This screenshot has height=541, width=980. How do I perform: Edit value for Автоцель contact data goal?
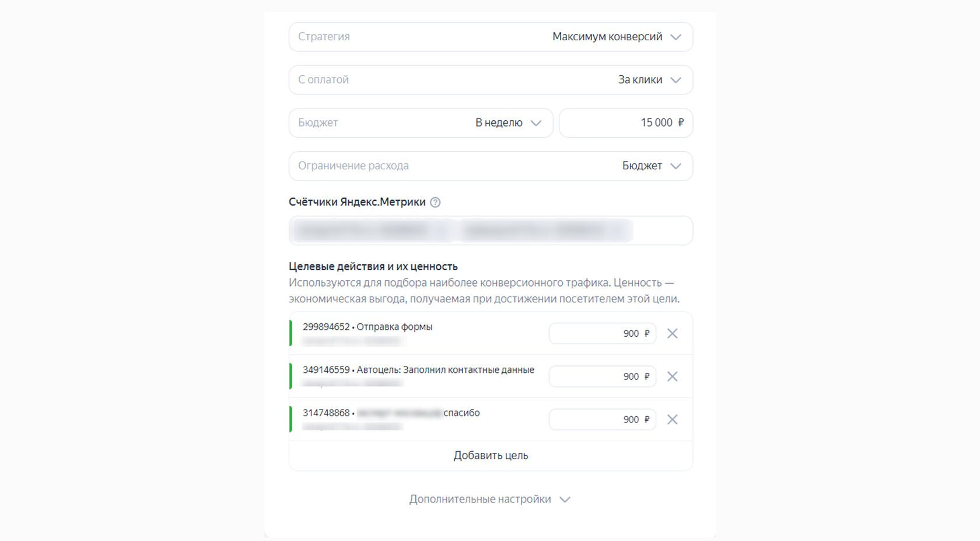(x=602, y=377)
